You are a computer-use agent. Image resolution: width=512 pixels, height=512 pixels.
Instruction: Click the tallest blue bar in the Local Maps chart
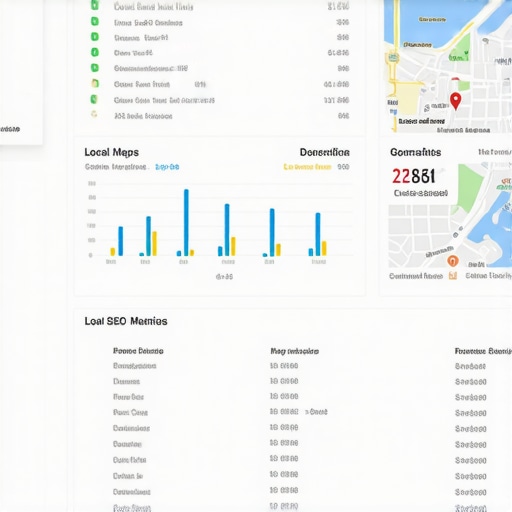[x=186, y=222]
